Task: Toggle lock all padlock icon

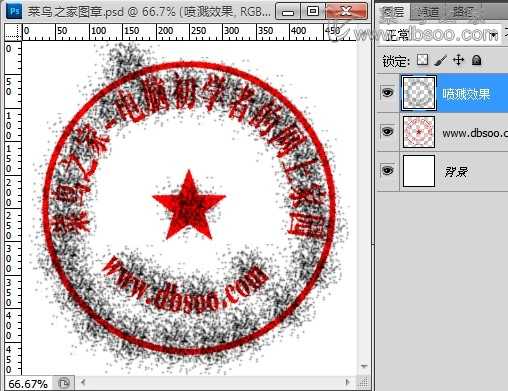Action: tap(477, 60)
